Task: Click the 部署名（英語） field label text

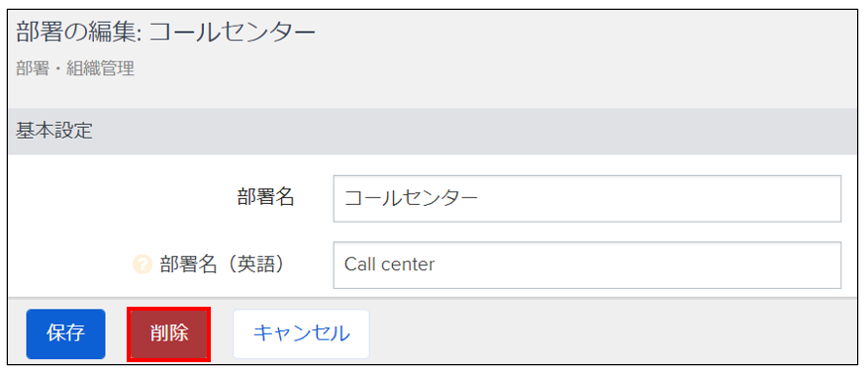Action: click(x=223, y=264)
